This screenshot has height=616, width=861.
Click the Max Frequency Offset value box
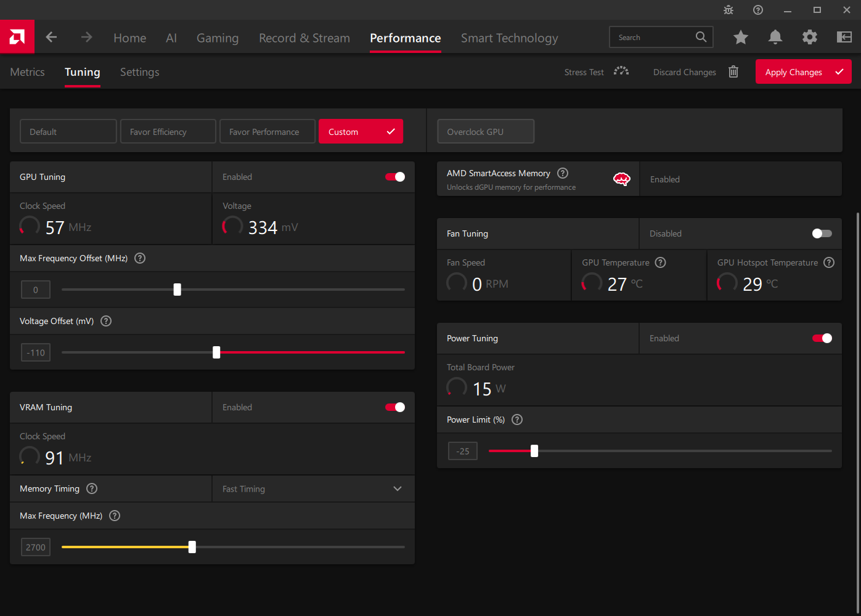(x=36, y=290)
